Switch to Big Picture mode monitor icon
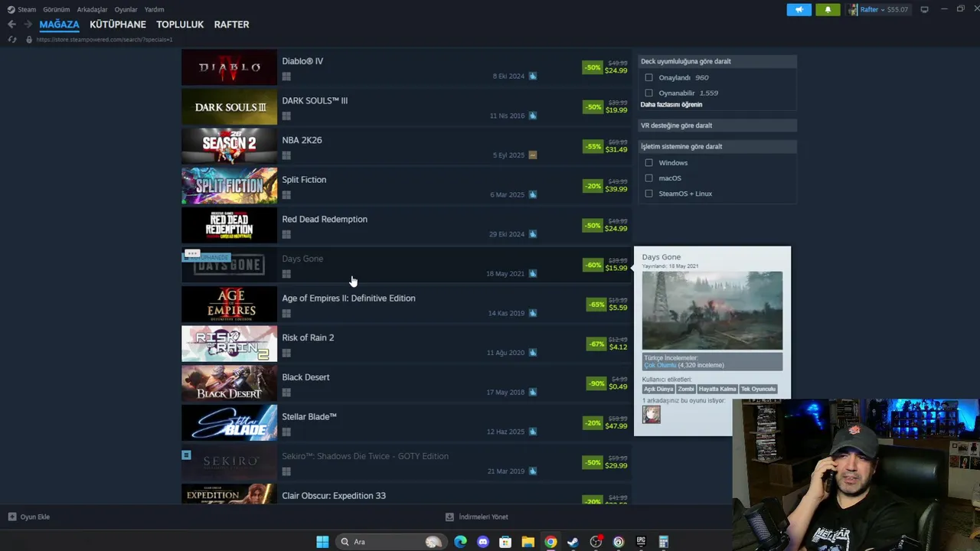The image size is (980, 551). 924,9
